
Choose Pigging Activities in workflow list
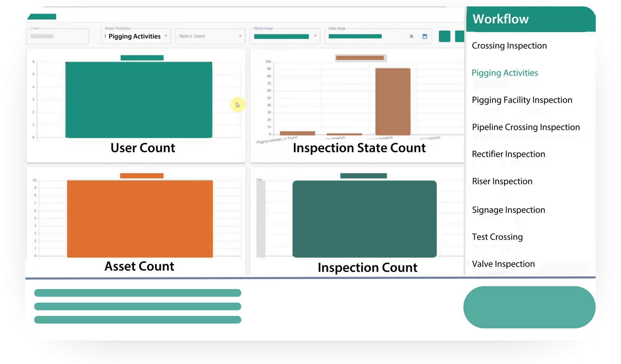(x=505, y=73)
